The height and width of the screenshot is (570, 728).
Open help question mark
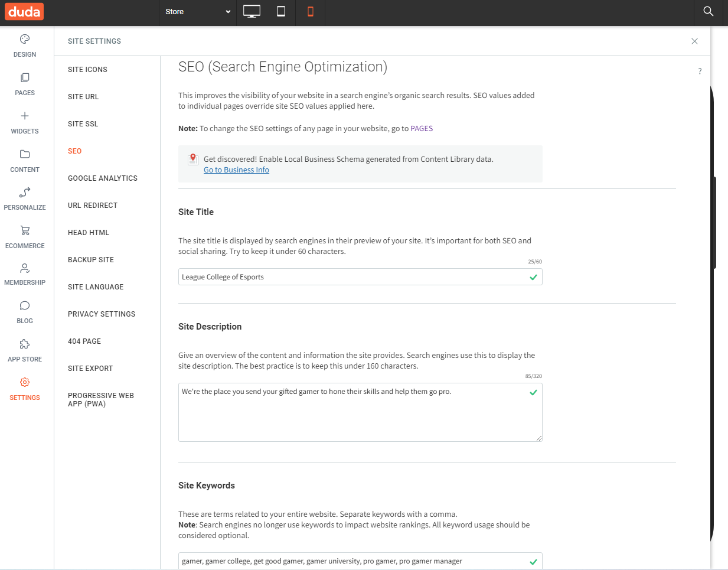pos(700,71)
